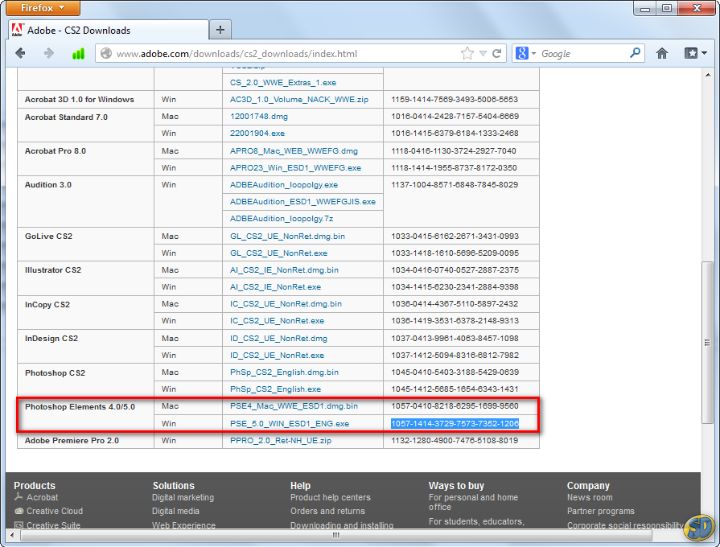The image size is (720, 547).
Task: Open the News room footer link
Action: pyautogui.click(x=590, y=497)
